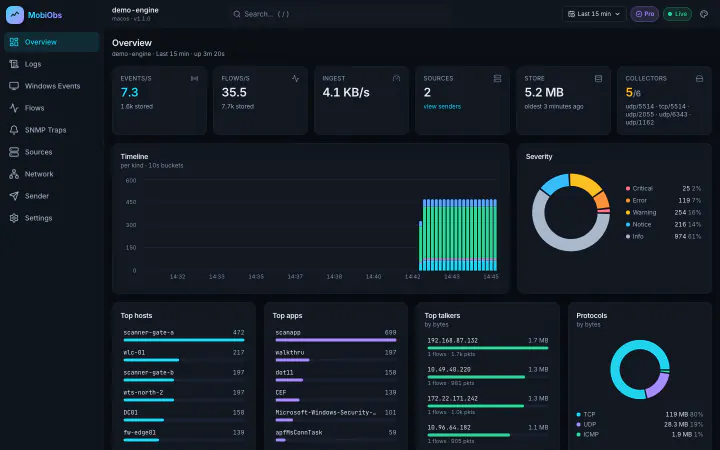Click the Sources card server icon
Image resolution: width=720 pixels, height=450 pixels.
[x=497, y=79]
